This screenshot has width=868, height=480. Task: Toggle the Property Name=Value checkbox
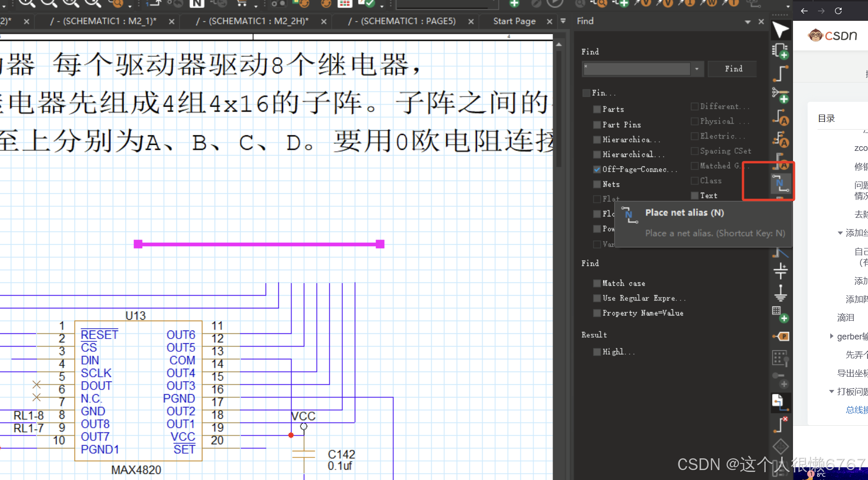pyautogui.click(x=597, y=313)
